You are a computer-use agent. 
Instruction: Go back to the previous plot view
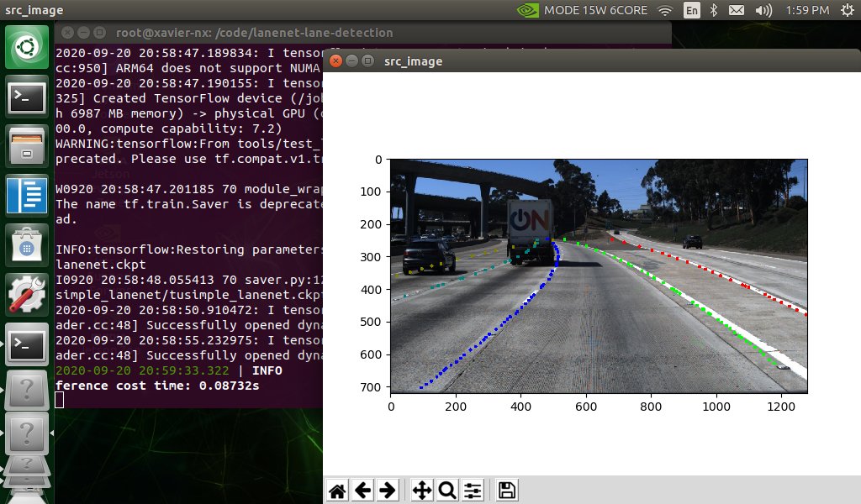pyautogui.click(x=362, y=490)
